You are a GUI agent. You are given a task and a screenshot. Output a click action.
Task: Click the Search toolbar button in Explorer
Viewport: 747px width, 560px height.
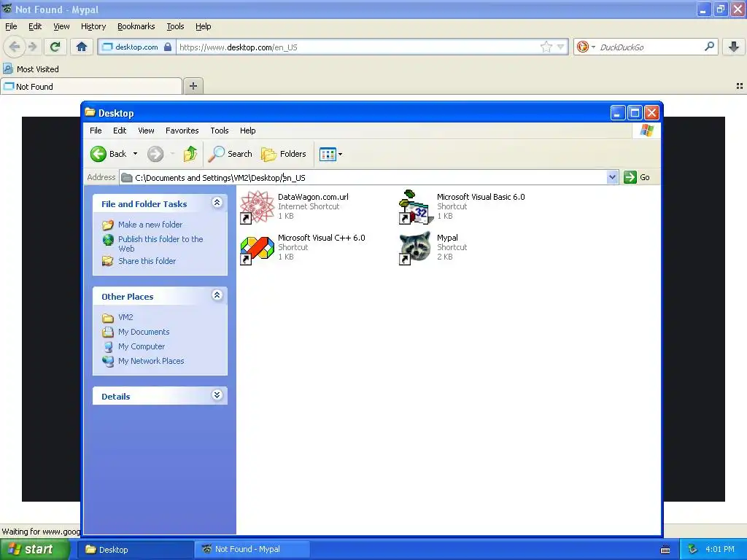(231, 154)
